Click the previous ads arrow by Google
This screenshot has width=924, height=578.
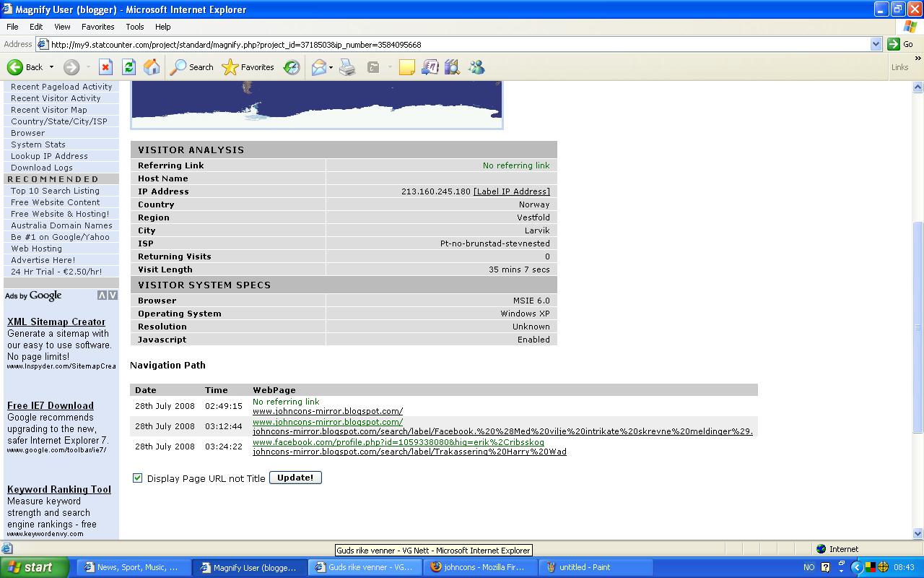(103, 296)
